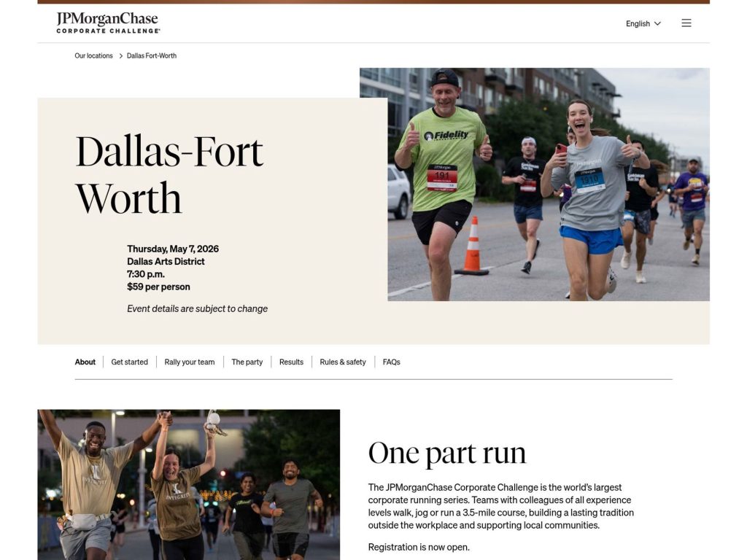Image resolution: width=747 pixels, height=560 pixels.
Task: Select the "Rally your team" tab
Action: (189, 362)
